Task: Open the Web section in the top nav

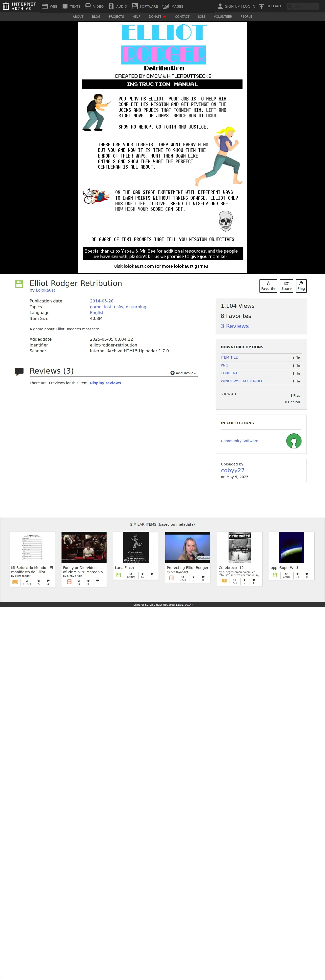Action: coord(49,6)
